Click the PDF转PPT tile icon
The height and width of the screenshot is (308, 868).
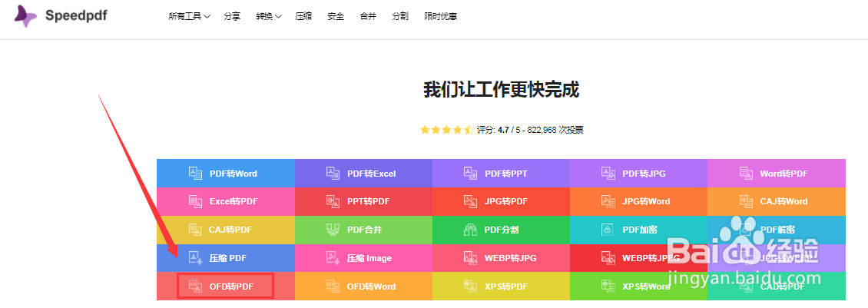471,174
